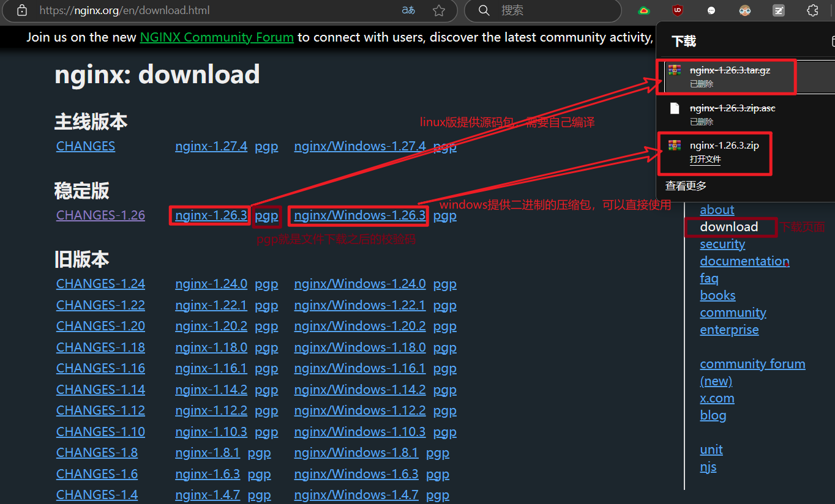Open the glasses avatar extension icon
Viewport: 835px width, 504px height.
pyautogui.click(x=744, y=10)
